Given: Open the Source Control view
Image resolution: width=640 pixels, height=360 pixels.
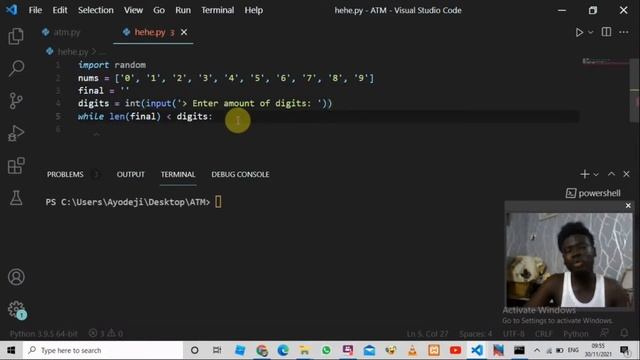Looking at the screenshot, I should (x=16, y=101).
